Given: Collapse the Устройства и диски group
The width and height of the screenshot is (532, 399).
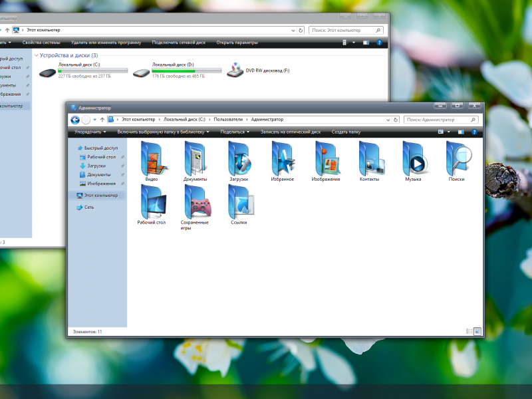Looking at the screenshot, I should [37, 55].
